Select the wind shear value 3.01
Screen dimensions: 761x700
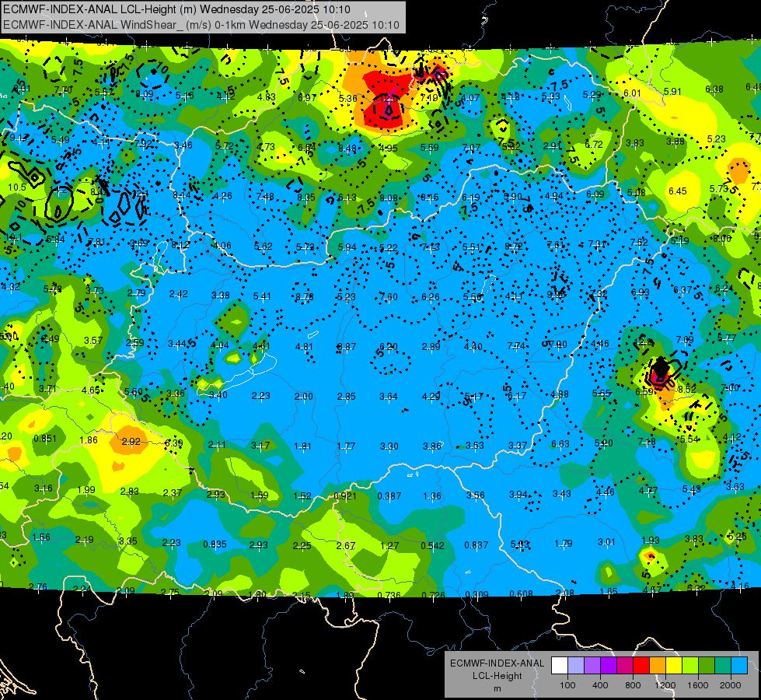606,541
